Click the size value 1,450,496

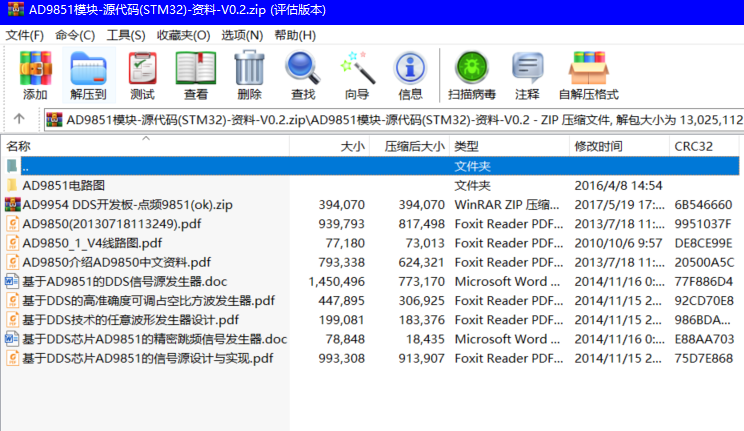(337, 281)
